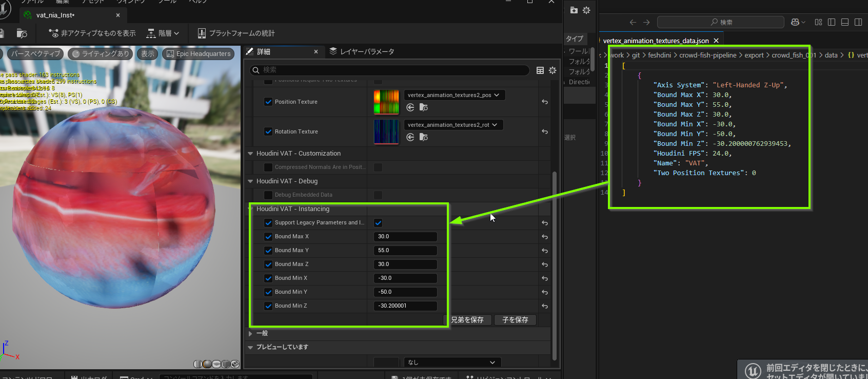
Task: Open ライティングあり view mode menu
Action: [x=101, y=54]
